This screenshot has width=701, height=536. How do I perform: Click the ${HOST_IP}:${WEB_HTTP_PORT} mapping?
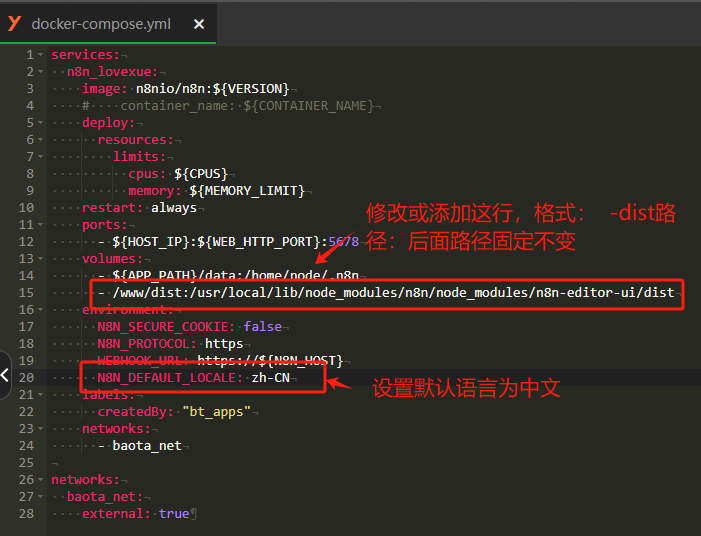click(x=216, y=241)
